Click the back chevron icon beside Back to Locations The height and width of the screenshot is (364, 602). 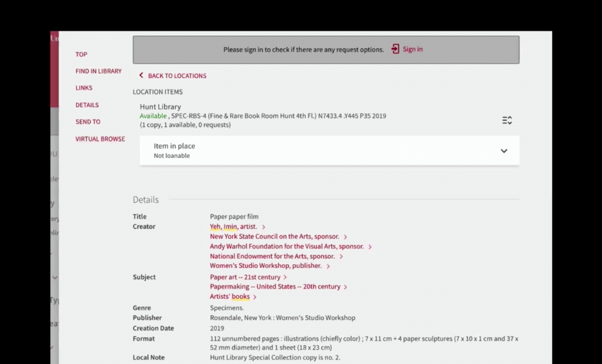[141, 76]
